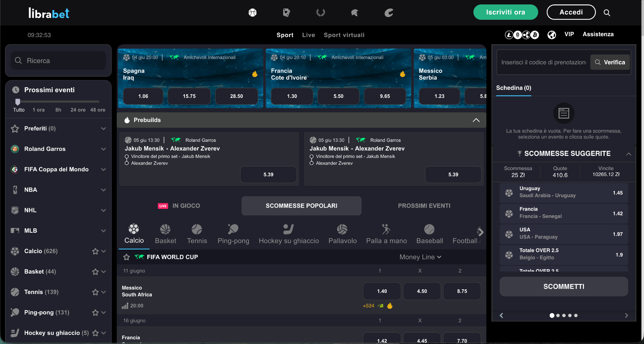This screenshot has width=644, height=344.
Task: Select third carousel pagination dot
Action: (564, 316)
